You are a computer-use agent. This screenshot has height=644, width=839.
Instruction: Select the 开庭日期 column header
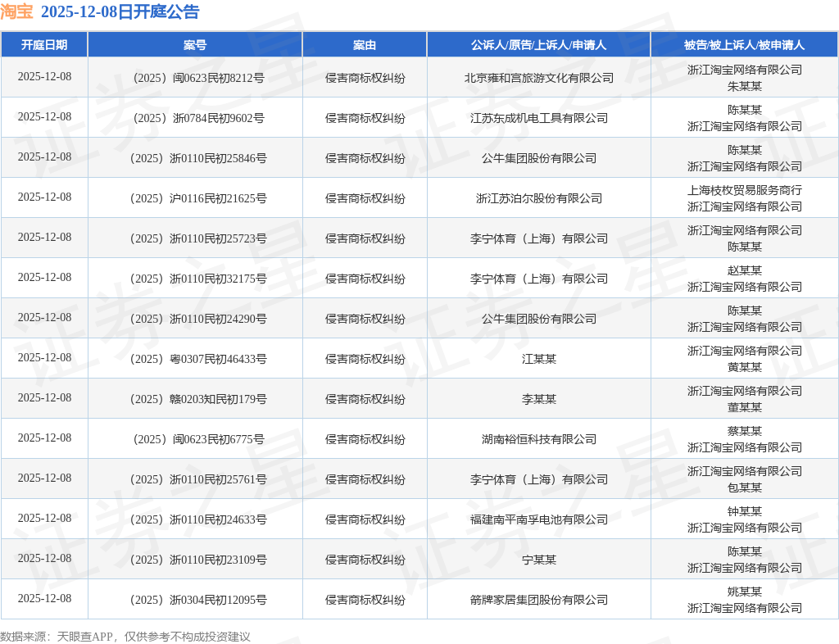(x=44, y=45)
